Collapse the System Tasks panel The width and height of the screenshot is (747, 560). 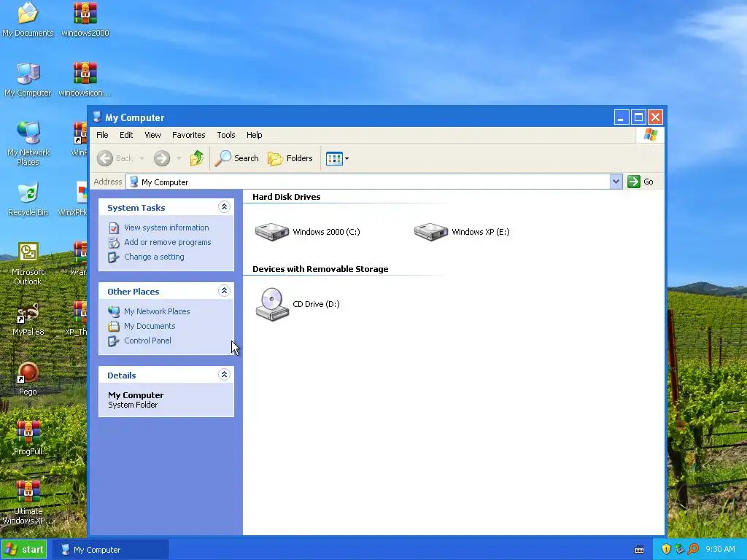click(224, 206)
